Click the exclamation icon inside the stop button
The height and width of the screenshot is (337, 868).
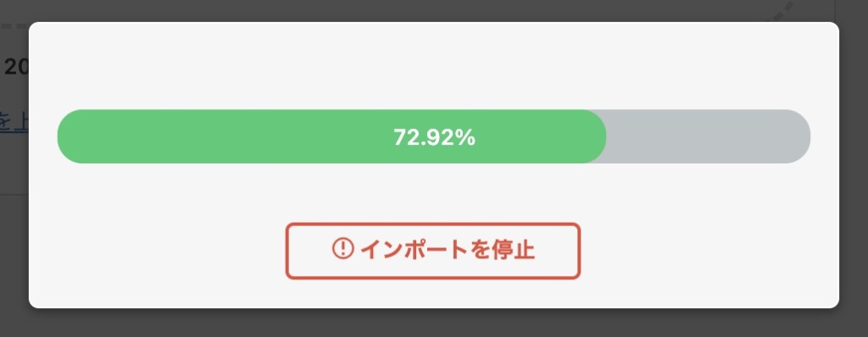tap(342, 248)
